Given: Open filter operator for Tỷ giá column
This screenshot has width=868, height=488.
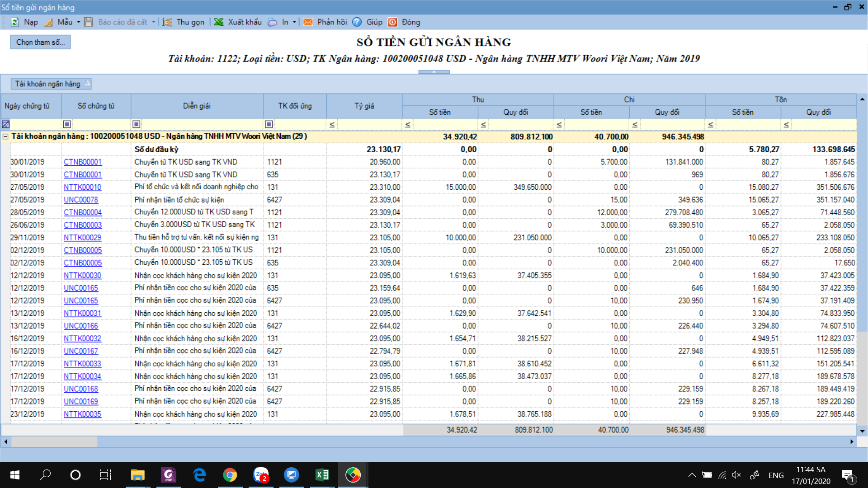Looking at the screenshot, I should (x=332, y=125).
